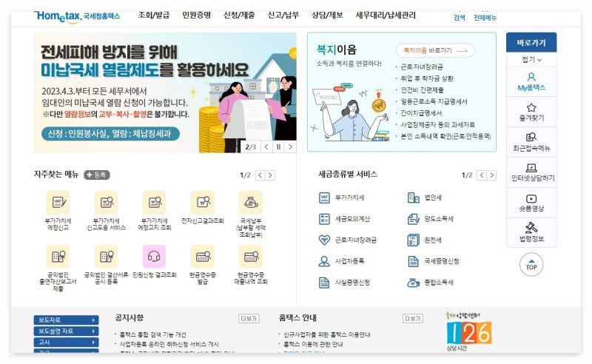Viewport: 592px width, 364px height.
Task: Go to next 세금종류별 서비스 page
Action: pos(491,175)
